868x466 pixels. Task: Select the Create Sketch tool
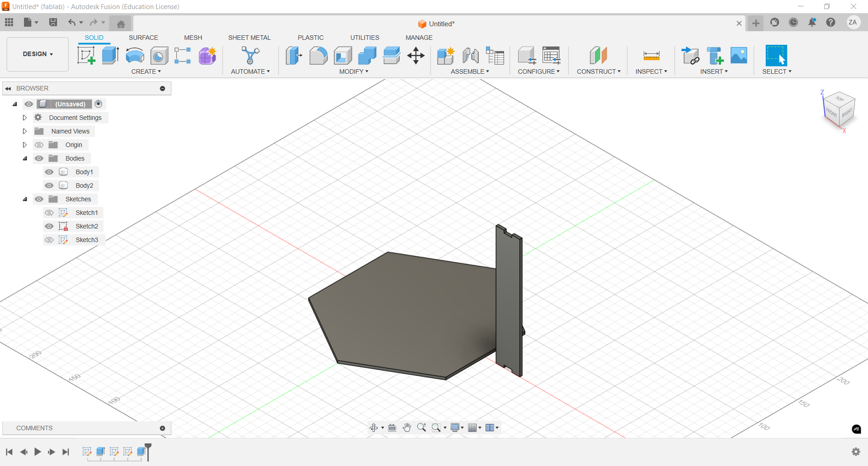[x=86, y=56]
